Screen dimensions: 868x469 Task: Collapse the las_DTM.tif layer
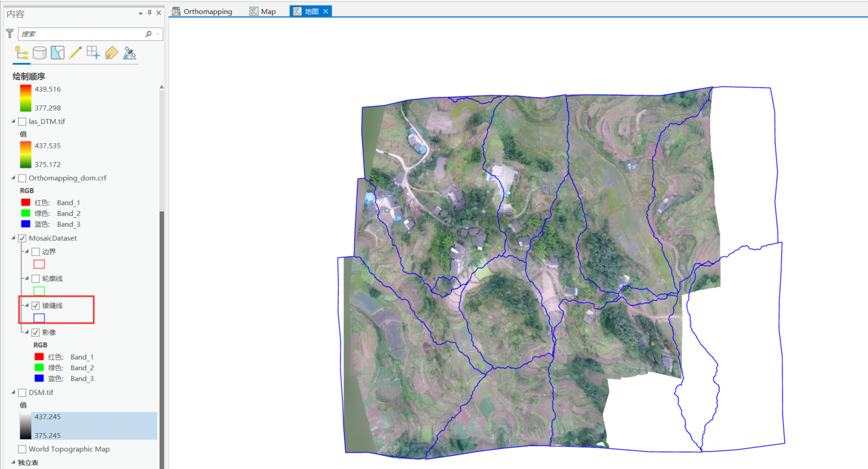pyautogui.click(x=13, y=121)
